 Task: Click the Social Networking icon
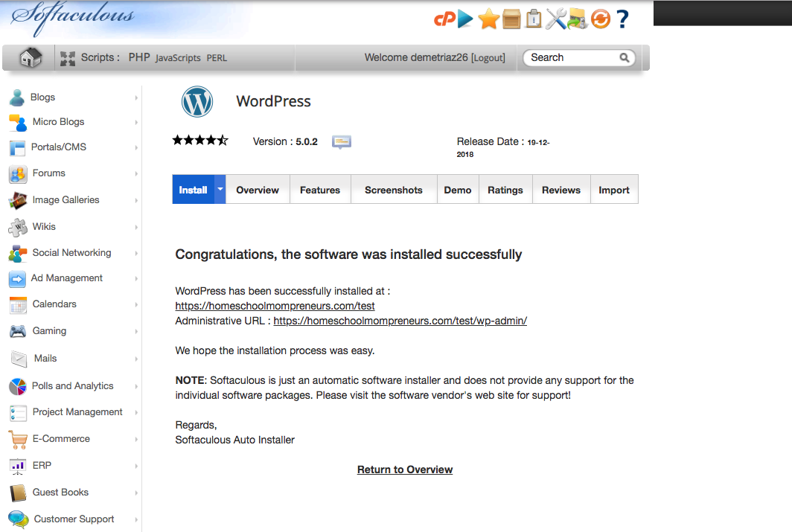tap(18, 254)
